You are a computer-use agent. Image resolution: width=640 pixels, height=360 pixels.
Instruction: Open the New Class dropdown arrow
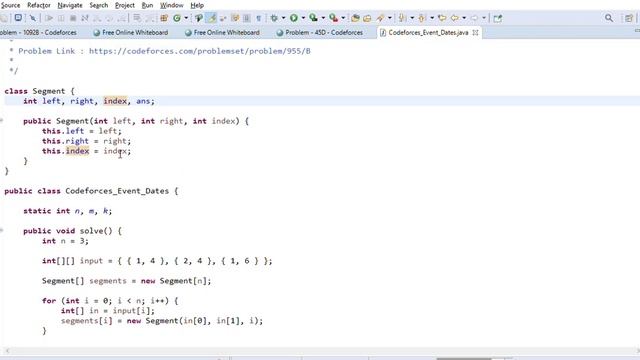tap(186, 18)
